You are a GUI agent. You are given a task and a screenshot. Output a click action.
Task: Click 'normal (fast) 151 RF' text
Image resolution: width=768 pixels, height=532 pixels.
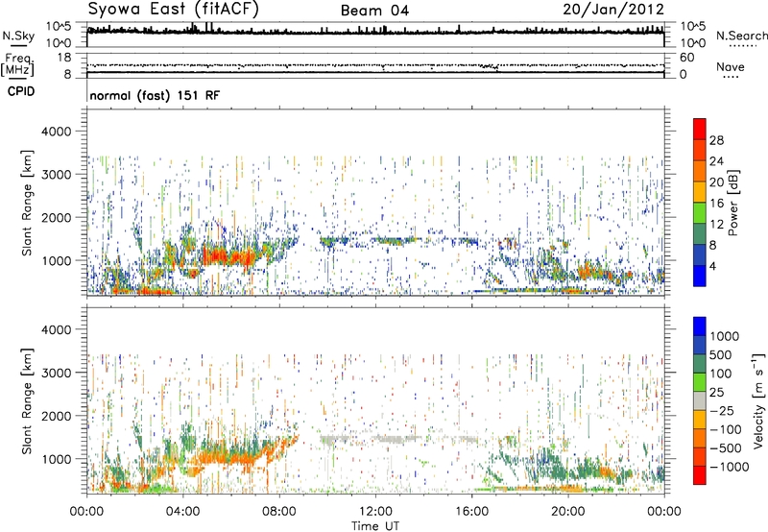coord(155,95)
